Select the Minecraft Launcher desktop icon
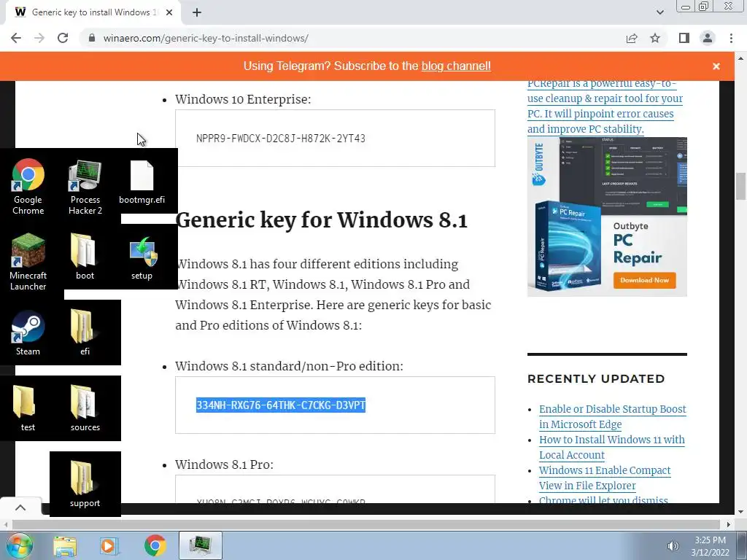 (28, 262)
